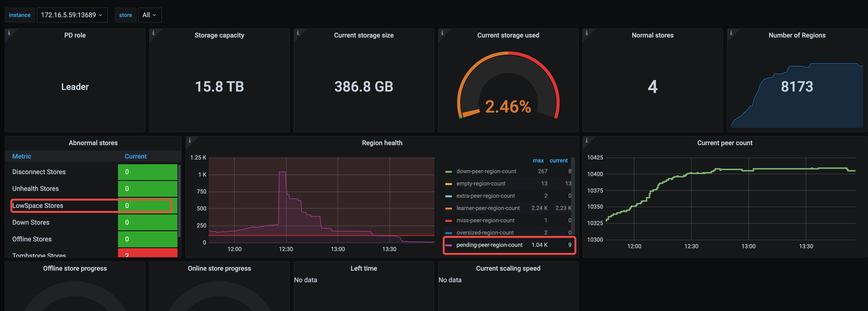The image size is (868, 311).
Task: Click info icon on Current storage size panel
Action: (298, 33)
